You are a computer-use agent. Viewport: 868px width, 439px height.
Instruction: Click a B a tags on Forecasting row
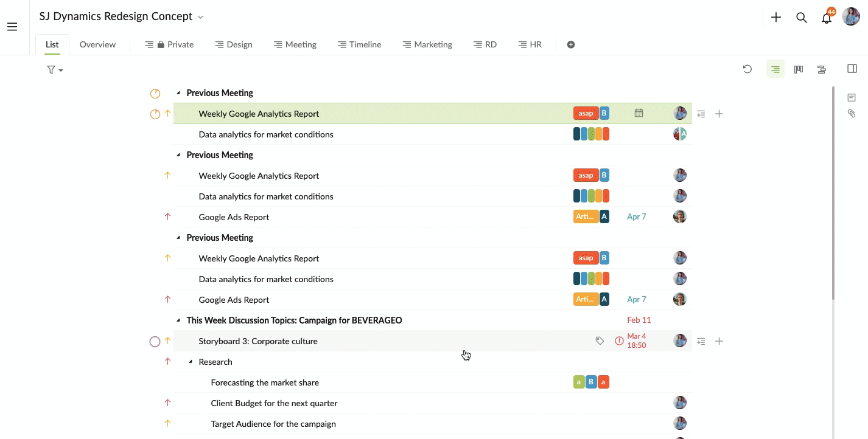pos(591,382)
